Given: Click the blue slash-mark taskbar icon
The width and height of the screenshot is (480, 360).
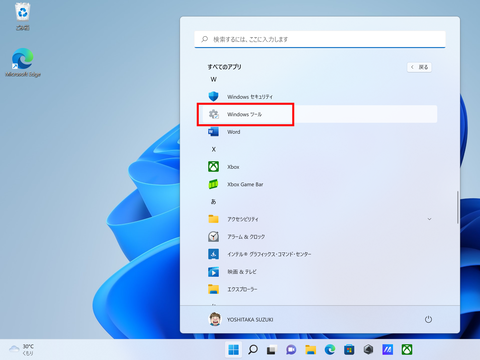Looking at the screenshot, I should coord(387,349).
